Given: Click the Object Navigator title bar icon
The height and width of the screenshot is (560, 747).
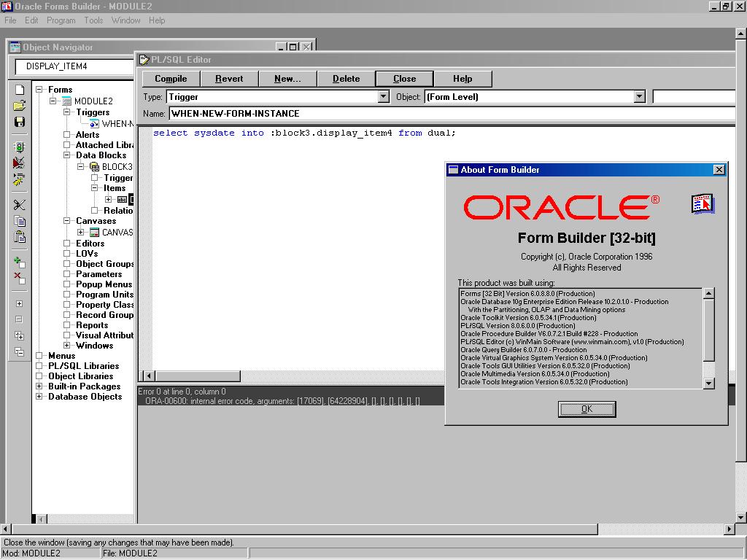Looking at the screenshot, I should point(15,47).
